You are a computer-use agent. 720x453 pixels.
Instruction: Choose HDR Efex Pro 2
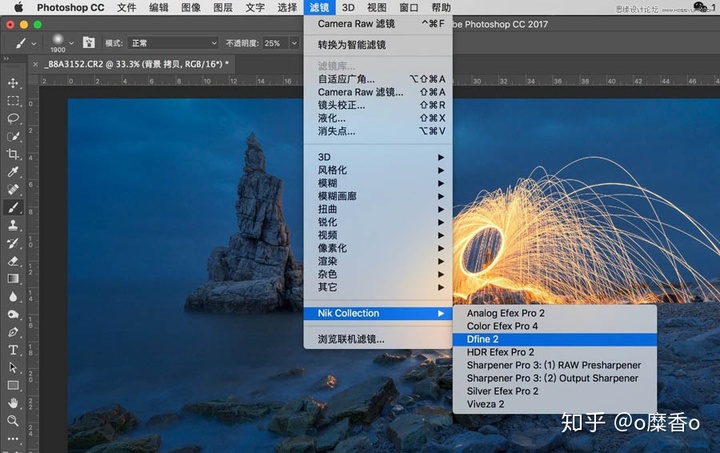(554, 352)
